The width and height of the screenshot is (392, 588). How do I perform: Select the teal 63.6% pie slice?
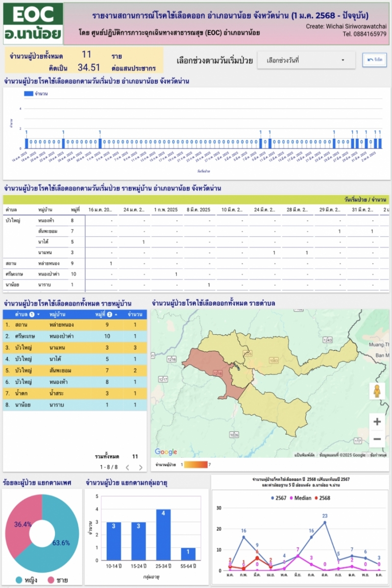pyautogui.click(x=61, y=539)
